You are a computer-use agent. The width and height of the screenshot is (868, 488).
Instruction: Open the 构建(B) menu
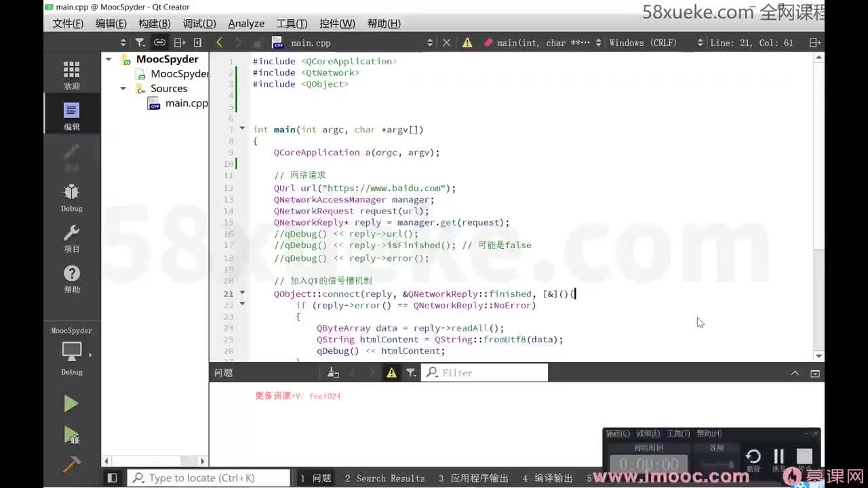click(x=155, y=23)
